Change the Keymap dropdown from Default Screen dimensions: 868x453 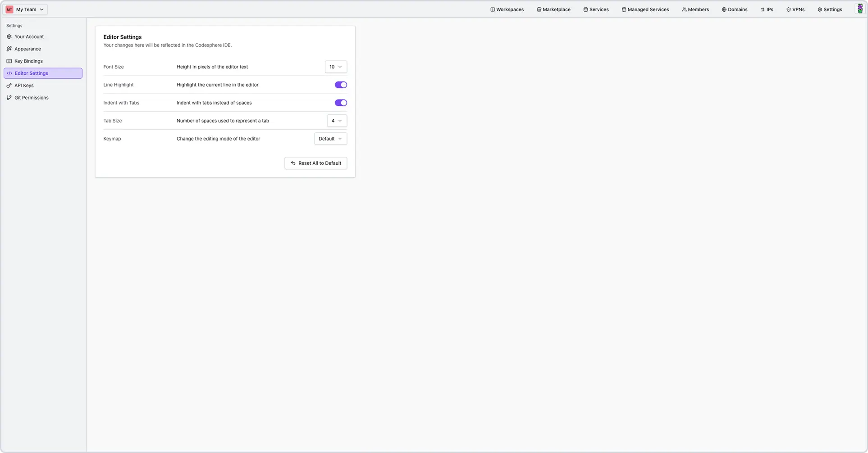tap(330, 139)
